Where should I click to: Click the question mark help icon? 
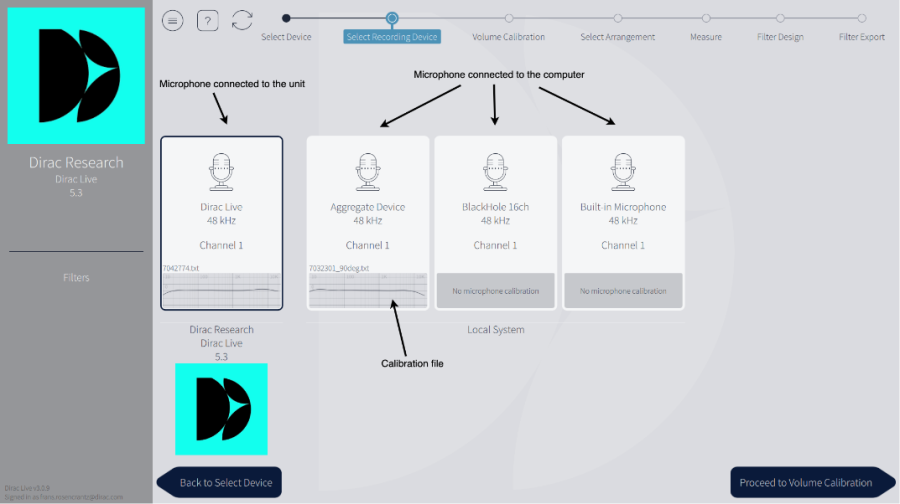207,20
